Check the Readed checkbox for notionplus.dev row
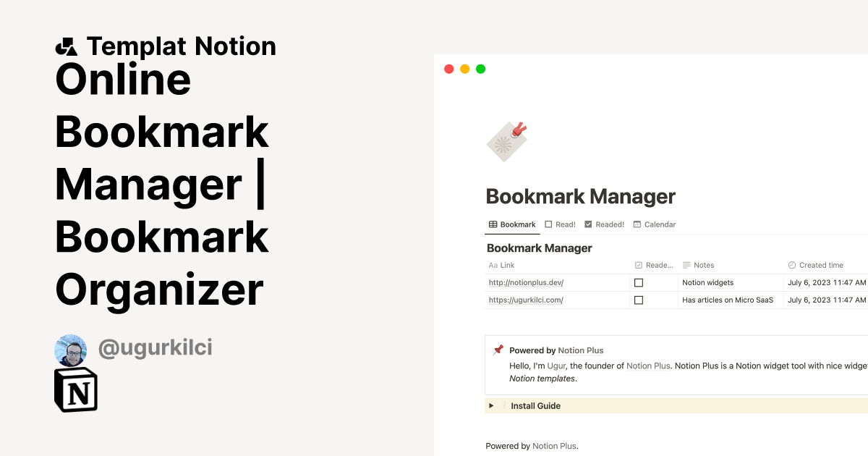This screenshot has height=456, width=868. [x=639, y=282]
